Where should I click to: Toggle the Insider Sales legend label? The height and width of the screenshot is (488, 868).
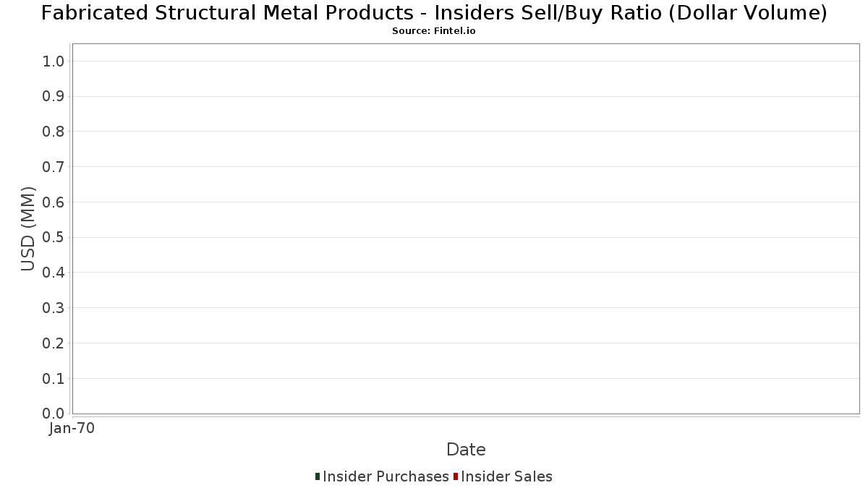coord(506,476)
